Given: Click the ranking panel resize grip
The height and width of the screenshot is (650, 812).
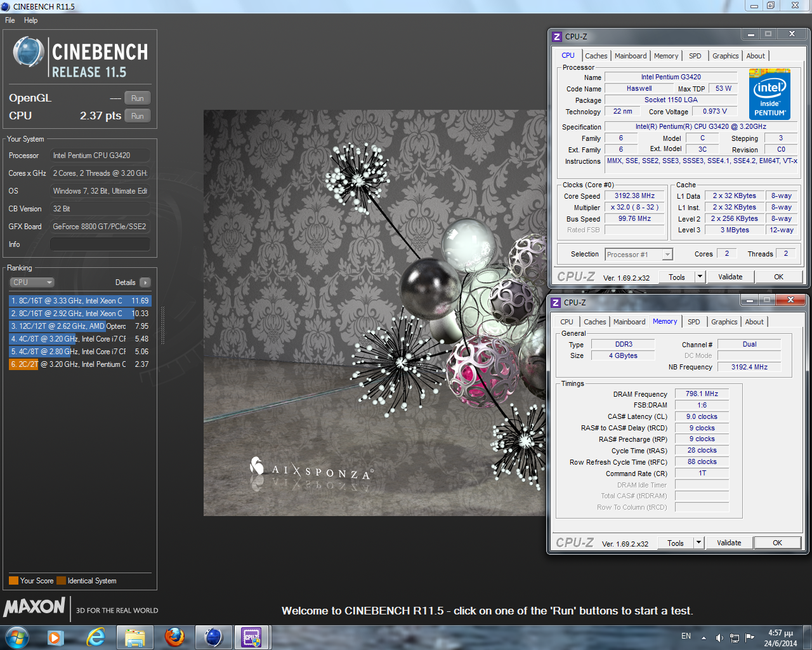Looking at the screenshot, I should point(162,326).
